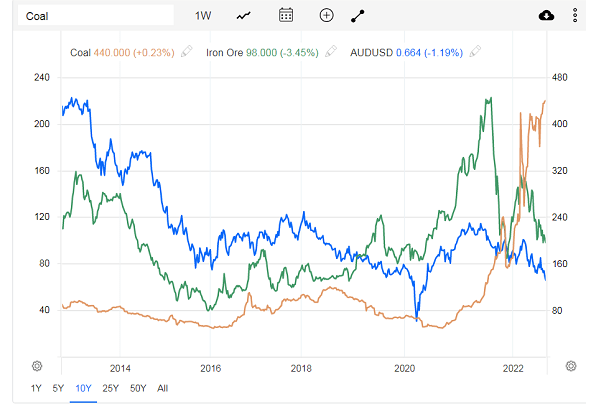Open the calendar date range picker

pos(286,15)
